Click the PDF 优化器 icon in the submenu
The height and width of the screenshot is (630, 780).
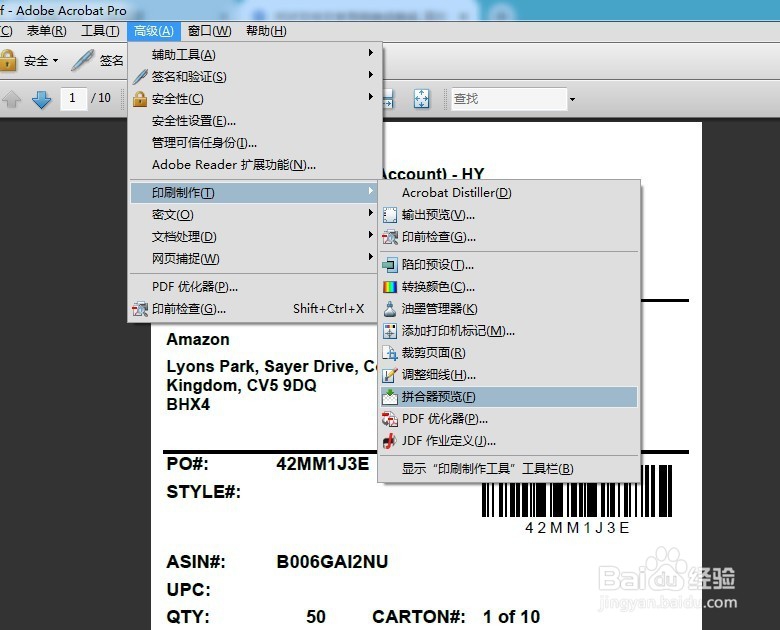[x=390, y=419]
